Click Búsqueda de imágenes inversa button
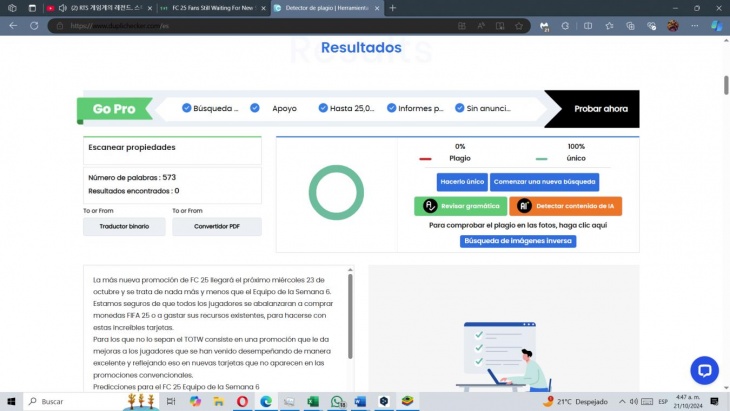Image resolution: width=730 pixels, height=411 pixels. pos(518,241)
